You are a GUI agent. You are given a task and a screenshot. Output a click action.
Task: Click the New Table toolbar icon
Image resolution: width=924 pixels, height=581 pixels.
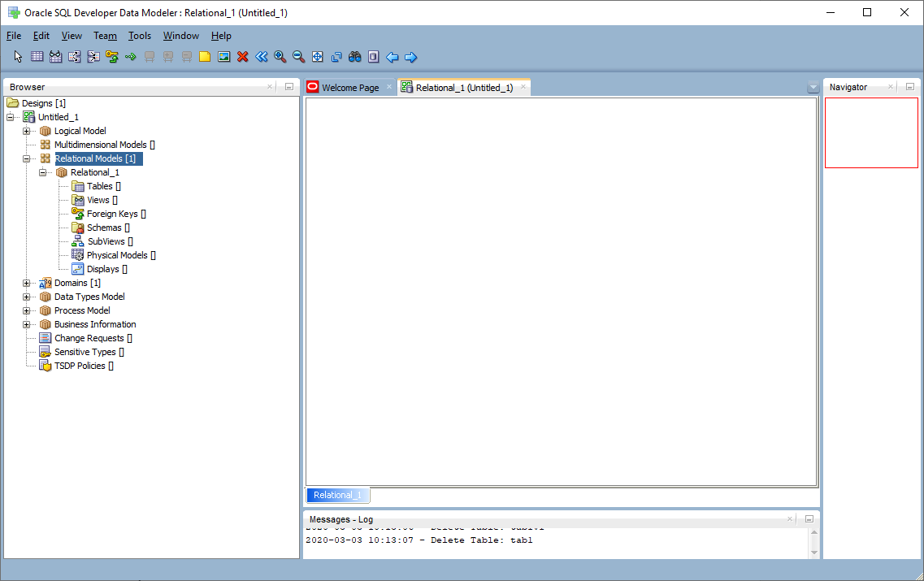[37, 57]
